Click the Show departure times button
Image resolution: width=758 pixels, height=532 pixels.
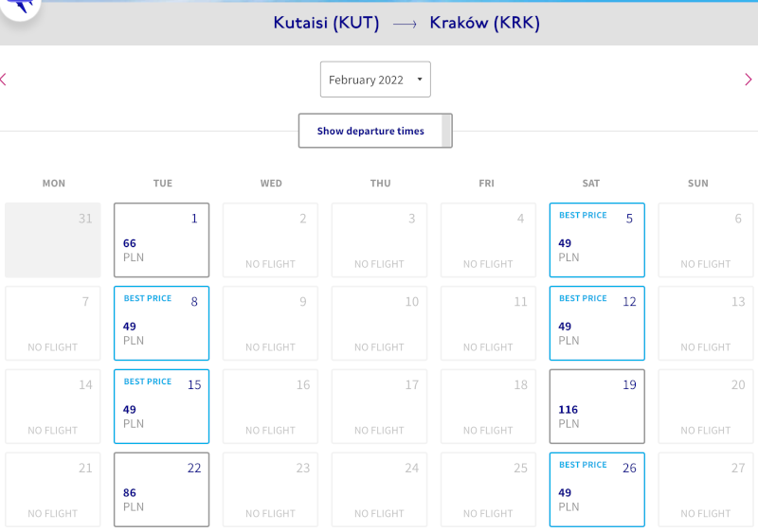(370, 131)
